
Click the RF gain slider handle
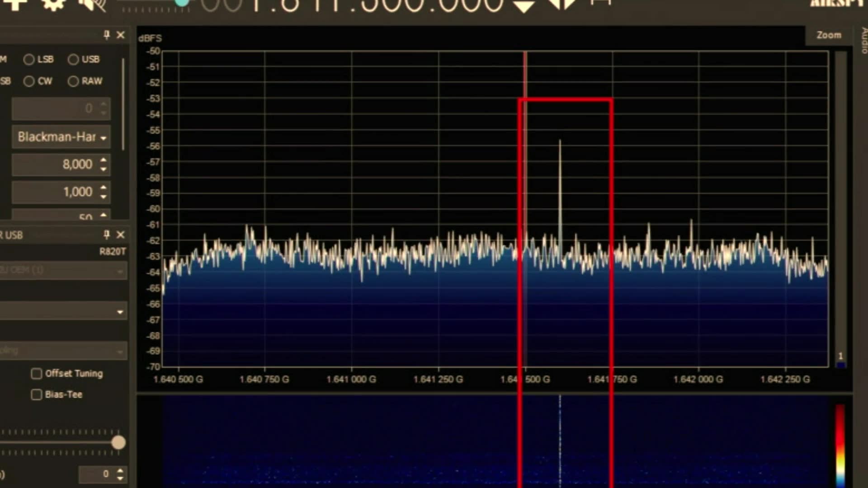click(x=118, y=442)
